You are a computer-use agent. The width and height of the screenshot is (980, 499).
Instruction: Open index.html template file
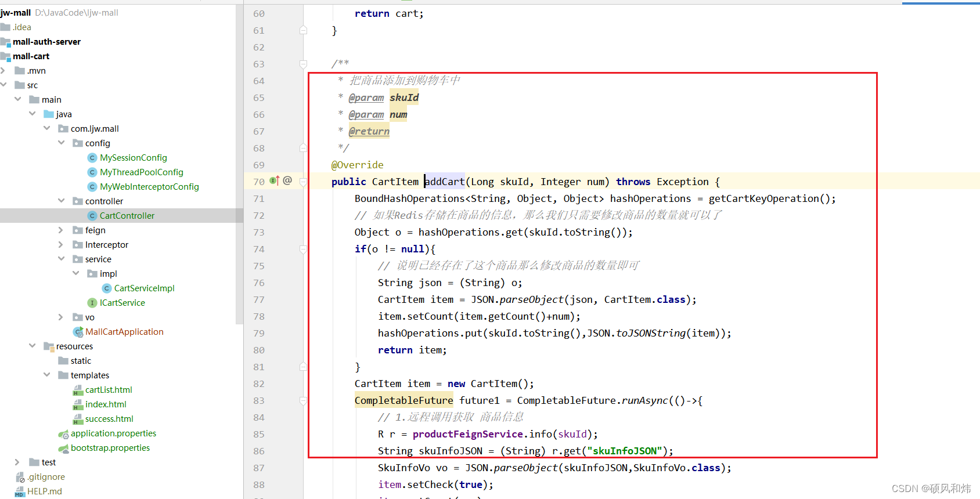click(x=106, y=404)
